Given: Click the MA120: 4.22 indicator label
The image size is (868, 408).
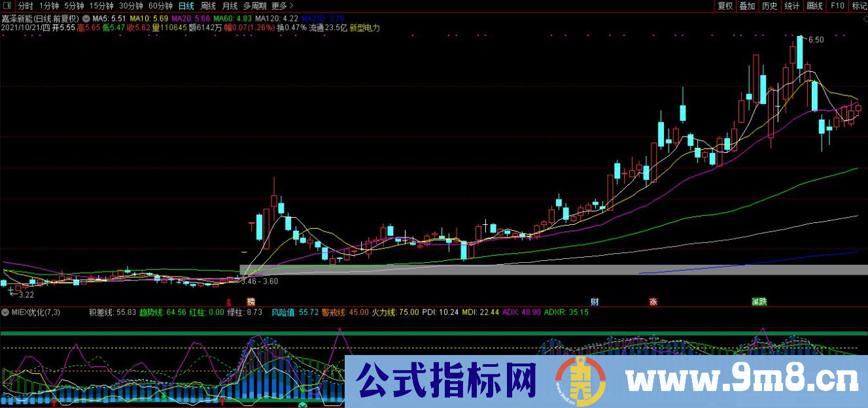Looking at the screenshot, I should click(x=277, y=18).
